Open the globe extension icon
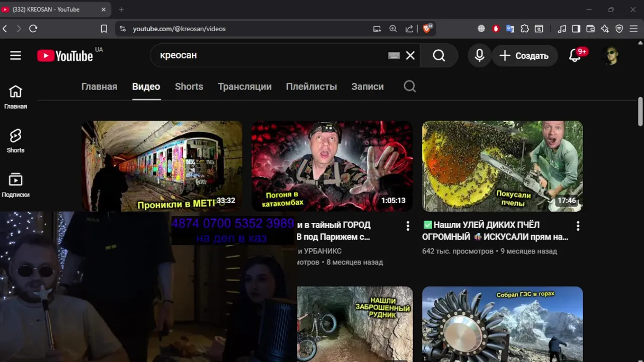Viewport: 644px width, 362px height. [481, 29]
